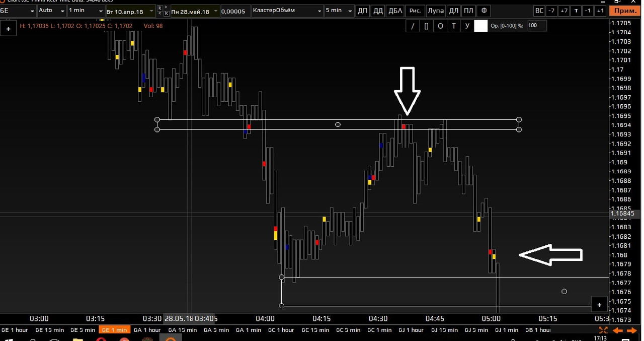The image size is (644, 341).
Task: Switch to the GA 15 min tab
Action: (182, 330)
